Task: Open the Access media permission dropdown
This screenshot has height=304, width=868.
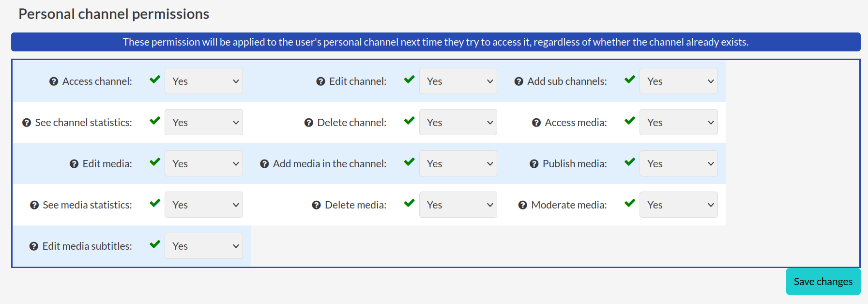Action: point(679,122)
